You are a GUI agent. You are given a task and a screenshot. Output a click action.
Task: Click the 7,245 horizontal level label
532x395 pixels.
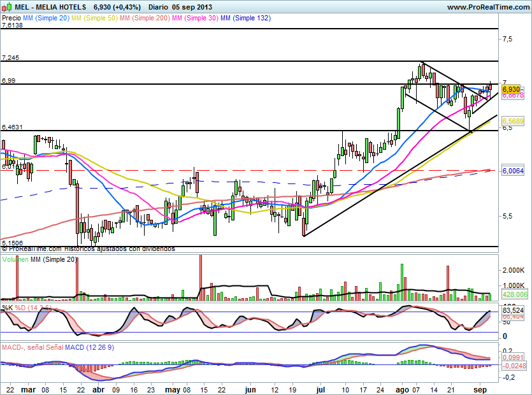[11, 58]
